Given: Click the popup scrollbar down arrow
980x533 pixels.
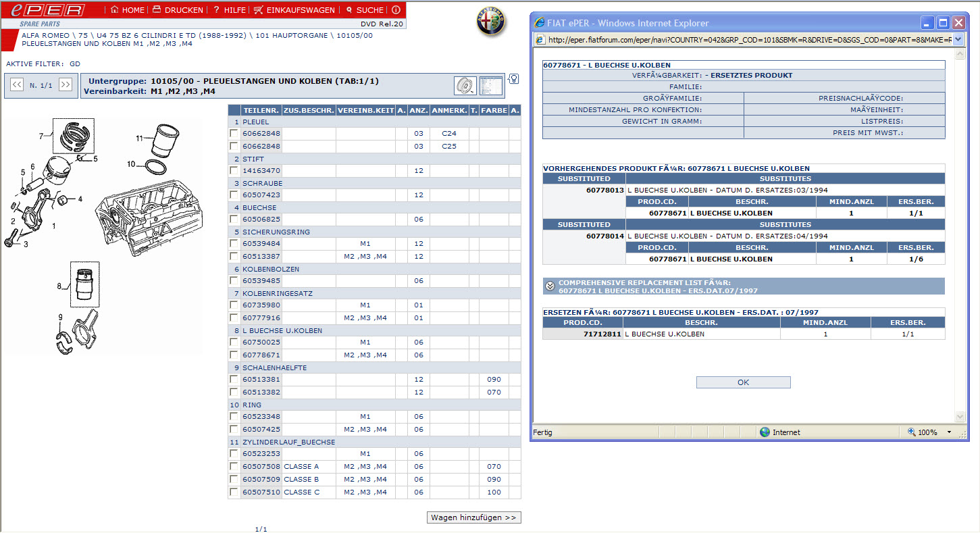Looking at the screenshot, I should click(960, 417).
